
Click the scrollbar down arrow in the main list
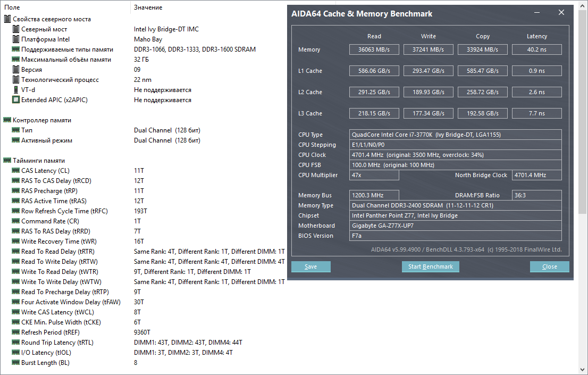[x=583, y=370]
